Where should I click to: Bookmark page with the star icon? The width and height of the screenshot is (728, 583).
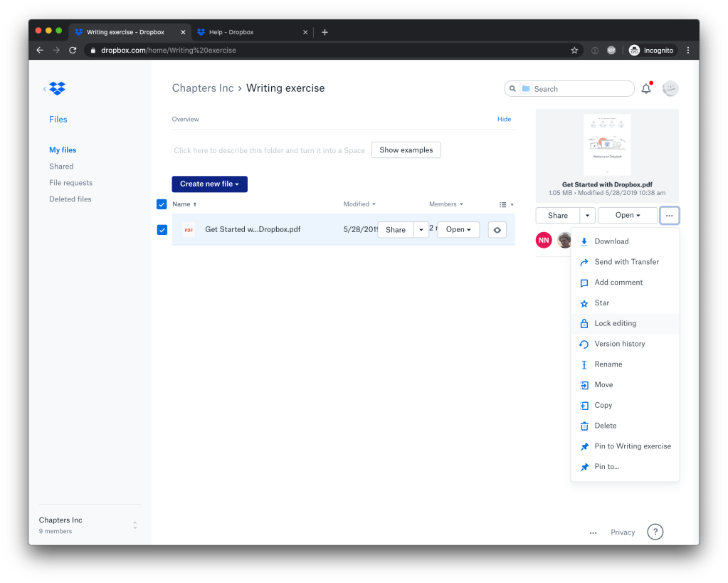pos(574,51)
